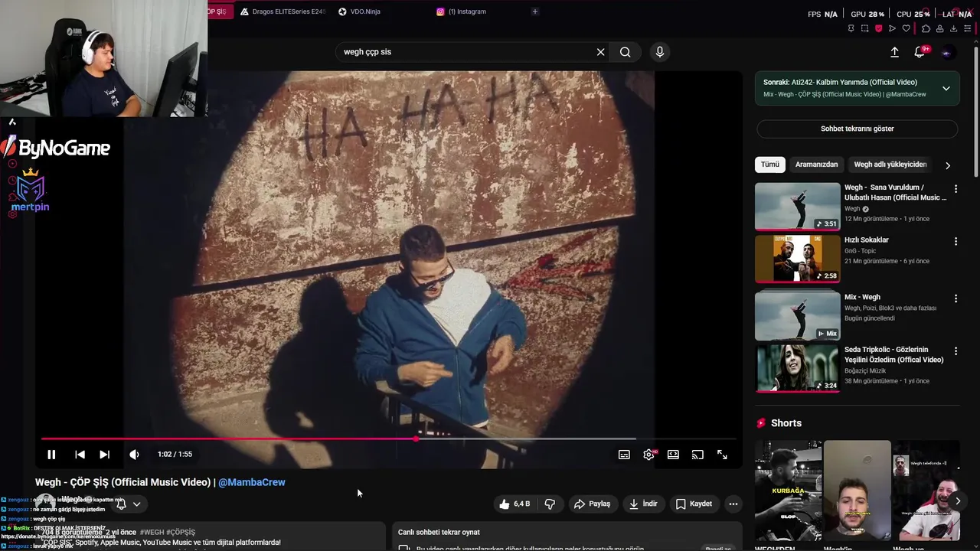Select the Aramanızdan filter chip
This screenshot has width=980, height=551.
(816, 165)
